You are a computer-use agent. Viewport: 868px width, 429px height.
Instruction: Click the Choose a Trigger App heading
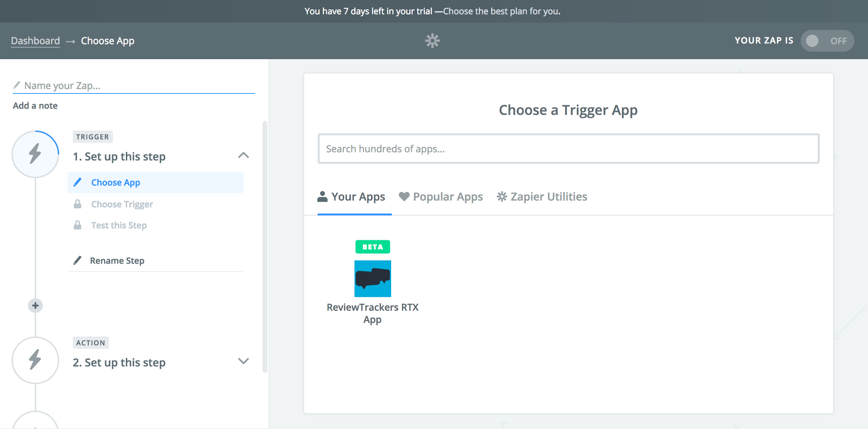(x=569, y=110)
